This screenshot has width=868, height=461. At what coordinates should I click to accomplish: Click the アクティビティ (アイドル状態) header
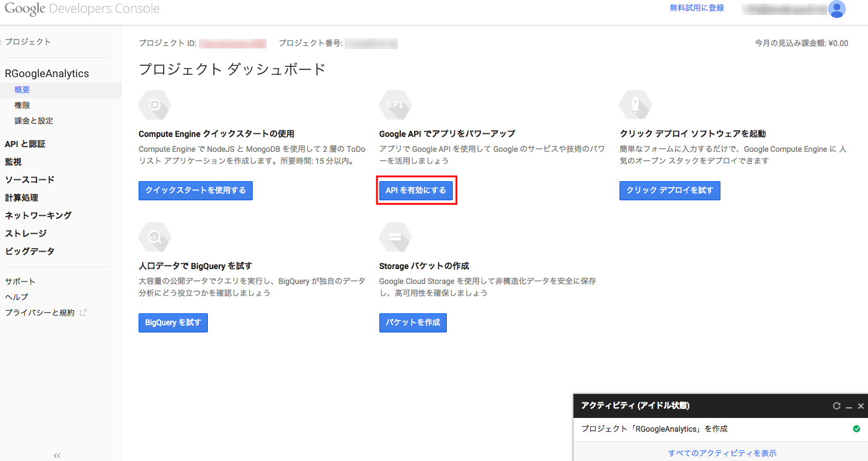tap(635, 405)
